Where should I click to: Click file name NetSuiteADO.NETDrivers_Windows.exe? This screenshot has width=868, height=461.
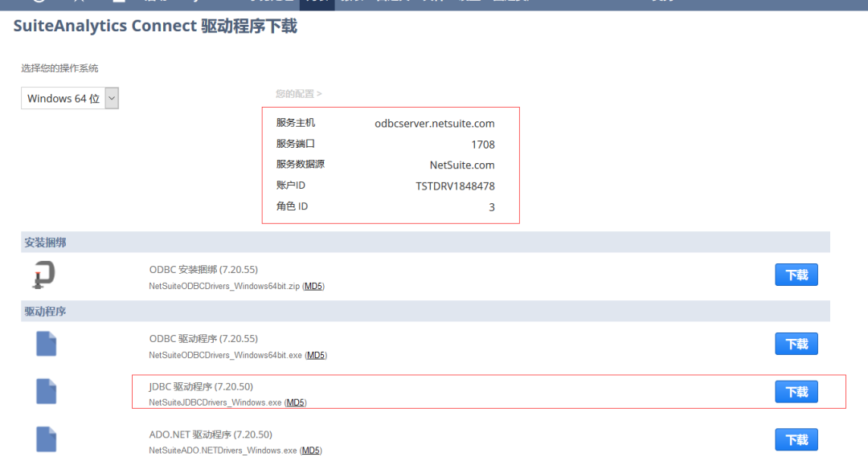pyautogui.click(x=223, y=451)
